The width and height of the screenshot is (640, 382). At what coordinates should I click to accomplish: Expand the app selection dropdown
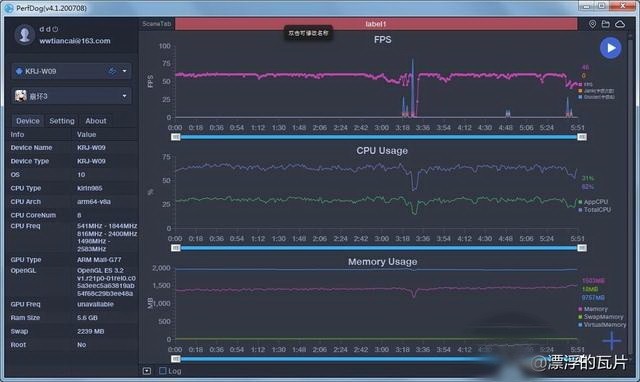coord(124,96)
